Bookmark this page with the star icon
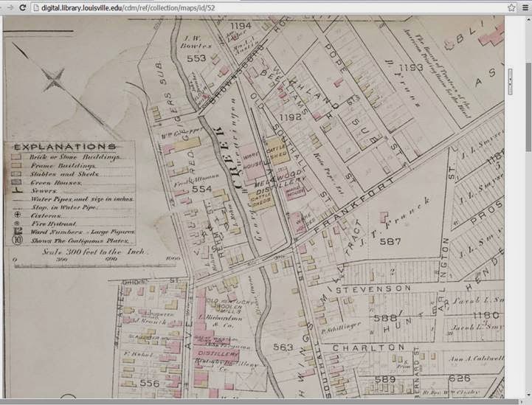Image resolution: width=532 pixels, height=405 pixels. pos(511,7)
